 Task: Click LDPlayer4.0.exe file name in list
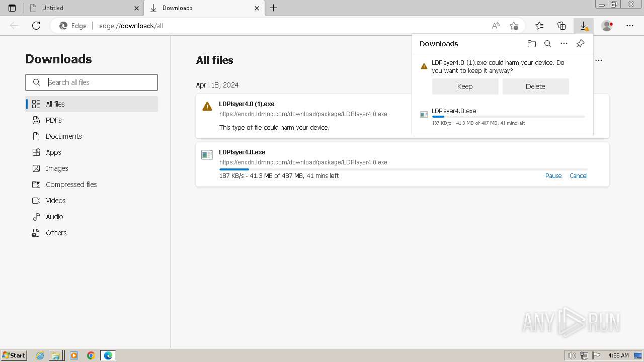coord(242,152)
